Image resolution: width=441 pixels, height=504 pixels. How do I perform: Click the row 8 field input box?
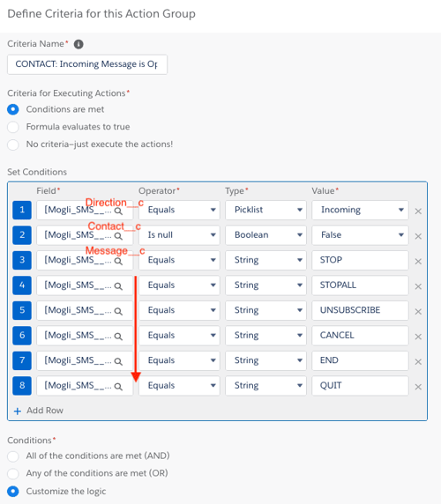click(85, 385)
